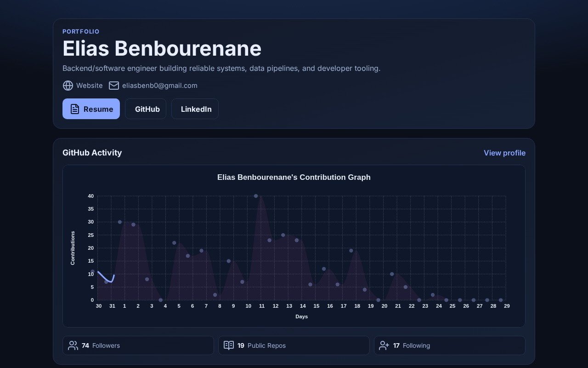Open the LinkedIn button
Viewport: 588px width, 368px height.
[x=196, y=109]
